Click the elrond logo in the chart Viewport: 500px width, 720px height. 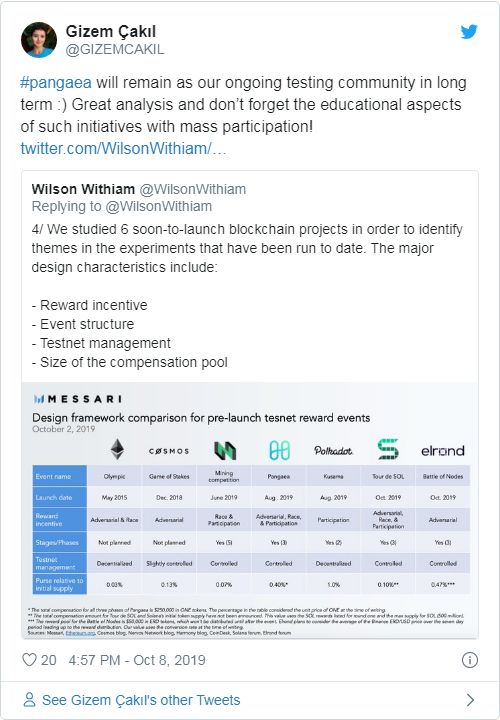click(443, 450)
